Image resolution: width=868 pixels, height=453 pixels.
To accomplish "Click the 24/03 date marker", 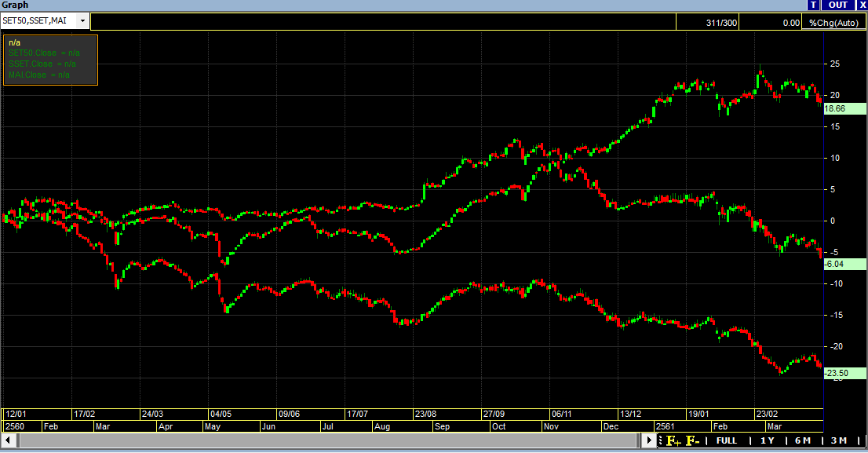I will click(153, 415).
